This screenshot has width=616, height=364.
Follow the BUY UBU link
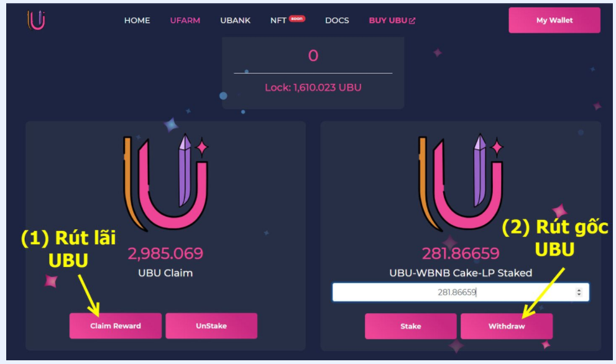click(x=388, y=20)
